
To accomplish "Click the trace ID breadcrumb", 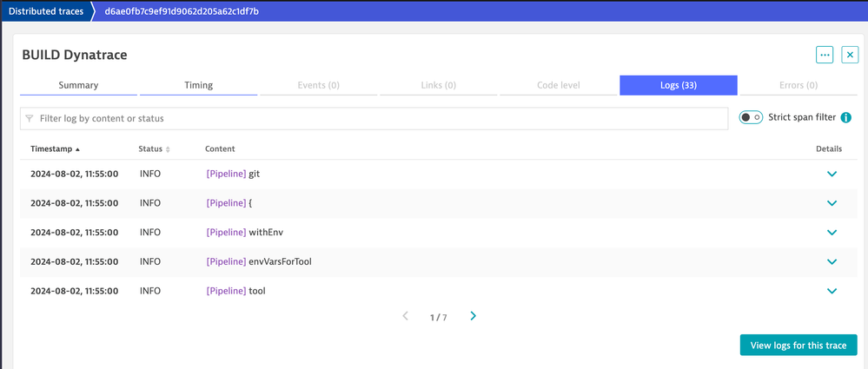I will point(182,11).
